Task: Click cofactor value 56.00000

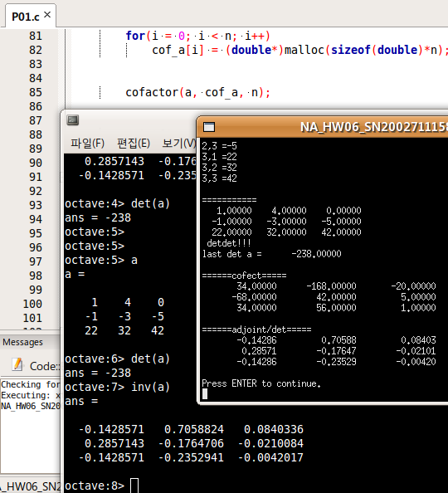Action: coord(336,308)
